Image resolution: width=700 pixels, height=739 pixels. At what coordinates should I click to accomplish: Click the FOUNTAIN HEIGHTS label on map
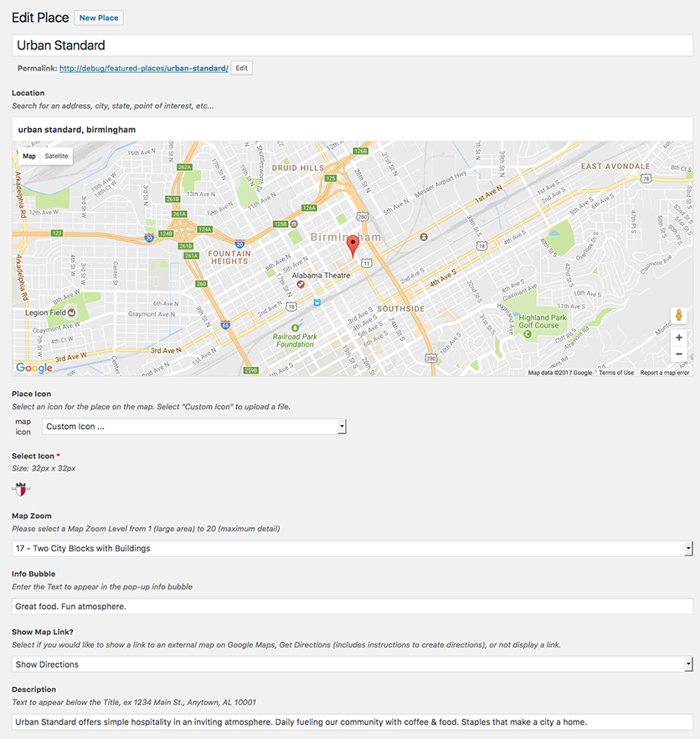(x=229, y=257)
